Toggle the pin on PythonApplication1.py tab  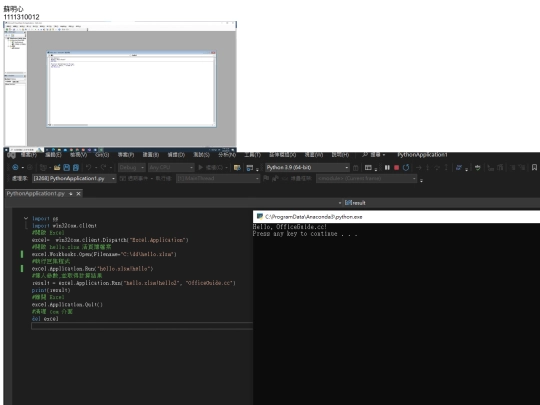point(71,194)
